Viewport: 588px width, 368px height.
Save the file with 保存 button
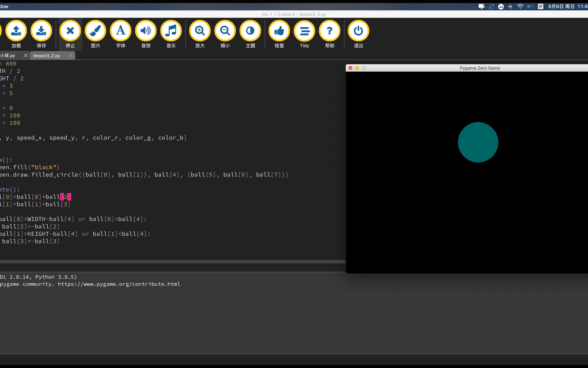[x=41, y=31]
